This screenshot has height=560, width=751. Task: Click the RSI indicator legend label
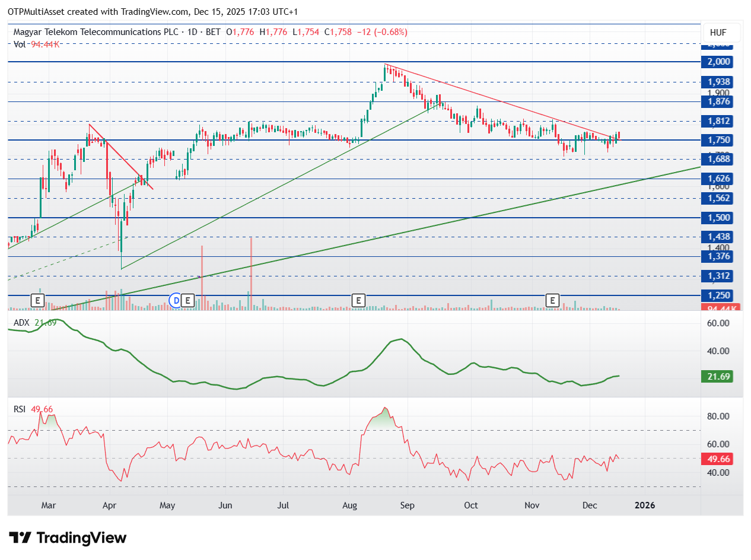[20, 409]
